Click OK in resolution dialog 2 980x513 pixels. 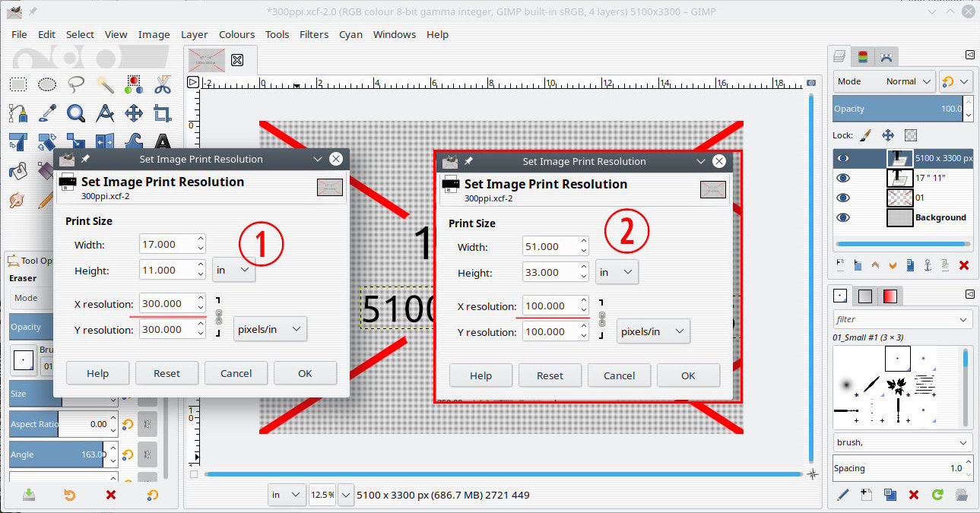pos(688,375)
